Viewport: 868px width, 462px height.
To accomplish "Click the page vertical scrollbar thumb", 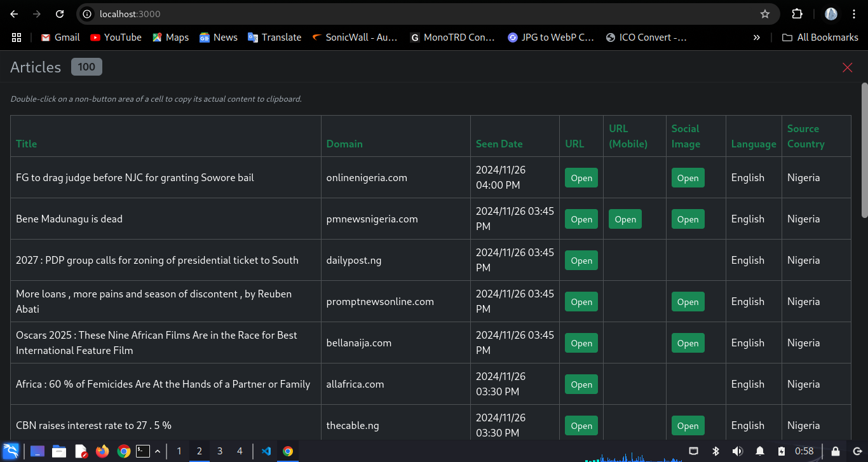I will click(x=864, y=150).
